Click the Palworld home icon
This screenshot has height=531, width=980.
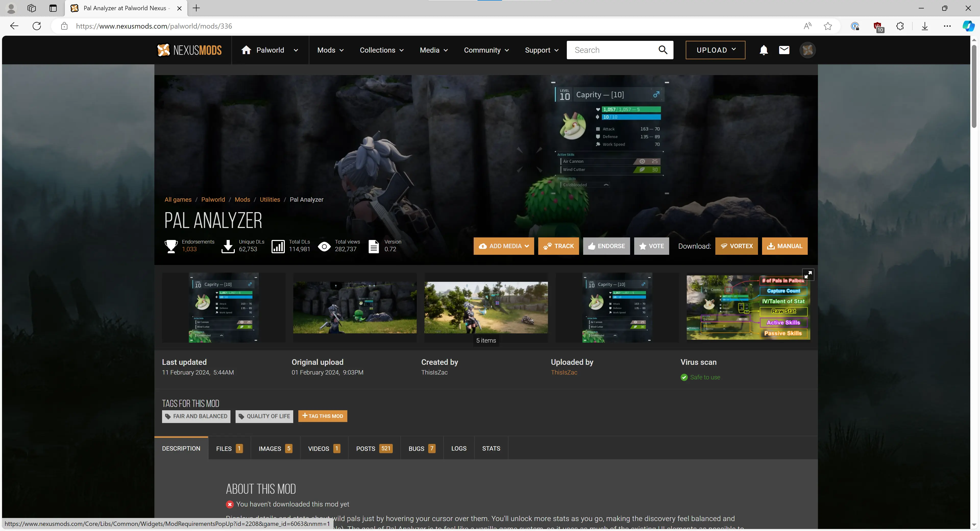point(246,50)
